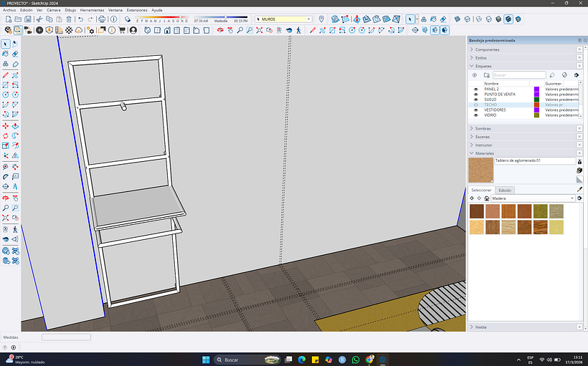Switch to the Seleccionar materials tab
The width and height of the screenshot is (588, 366).
pyautogui.click(x=481, y=190)
